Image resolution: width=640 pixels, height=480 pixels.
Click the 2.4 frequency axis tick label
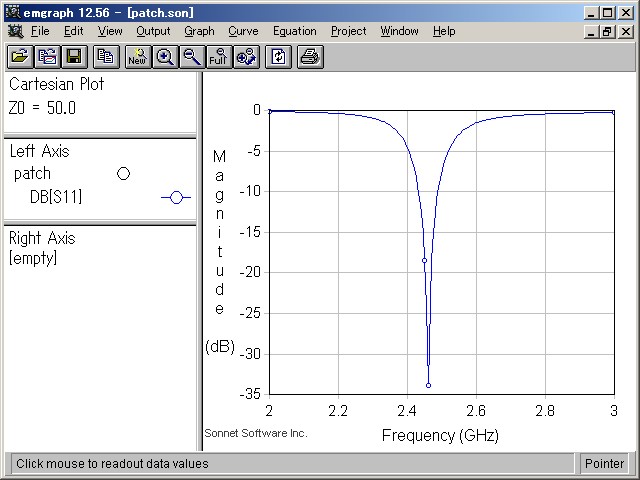click(407, 411)
